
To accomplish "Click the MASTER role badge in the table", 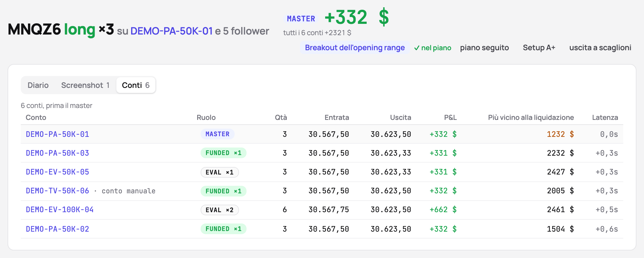I will (218, 134).
